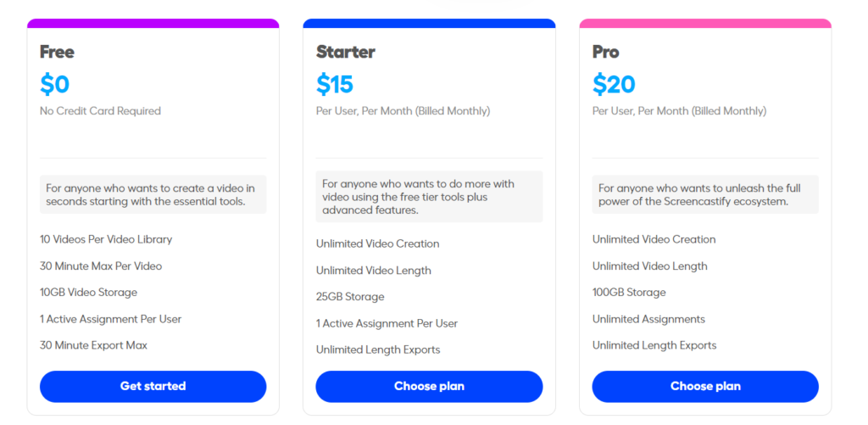Click the pink bar atop Pro card
Screen dimensions: 868x425
705,23
